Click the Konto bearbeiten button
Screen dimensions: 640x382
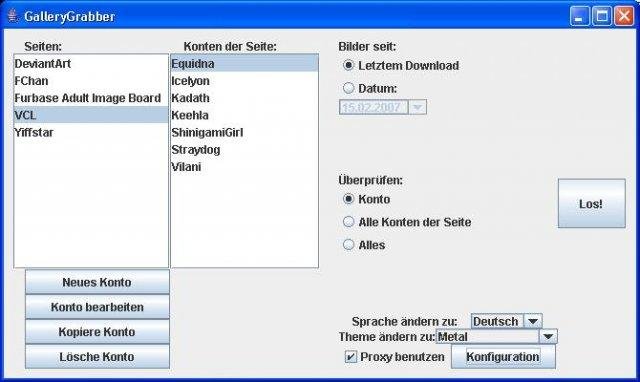point(97,307)
